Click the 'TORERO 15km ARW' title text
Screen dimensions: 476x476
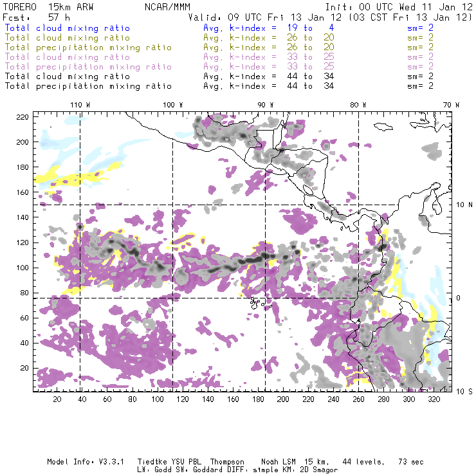point(48,7)
